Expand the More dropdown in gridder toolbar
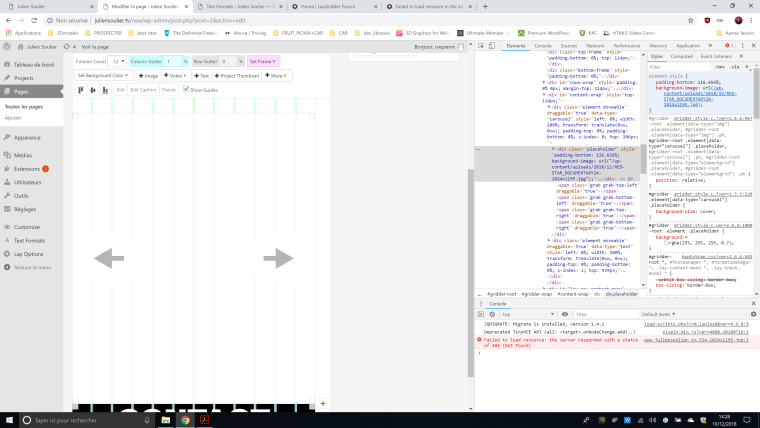The image size is (760, 428). (x=277, y=75)
